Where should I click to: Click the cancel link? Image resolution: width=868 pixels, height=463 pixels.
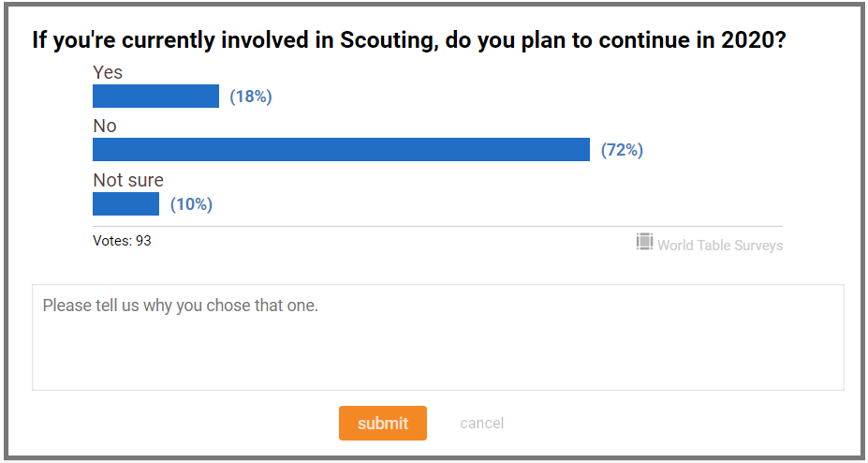pos(481,423)
